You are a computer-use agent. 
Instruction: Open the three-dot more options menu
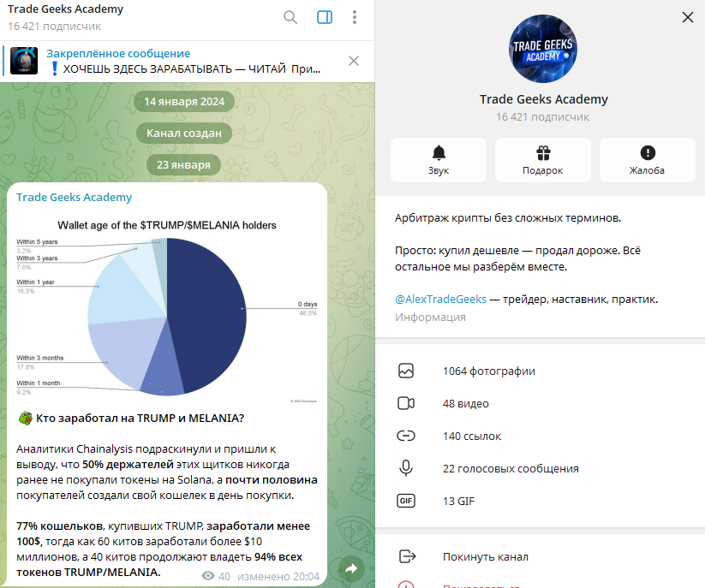tap(355, 17)
